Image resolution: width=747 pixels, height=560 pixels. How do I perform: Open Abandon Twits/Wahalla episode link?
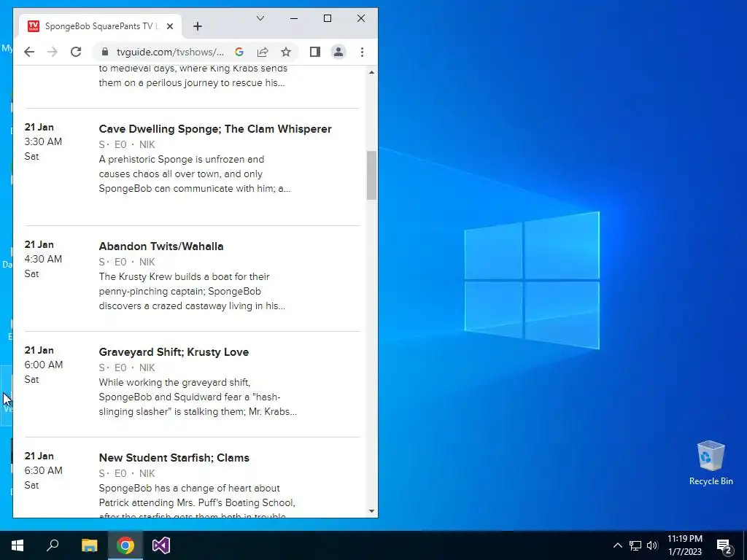(161, 246)
